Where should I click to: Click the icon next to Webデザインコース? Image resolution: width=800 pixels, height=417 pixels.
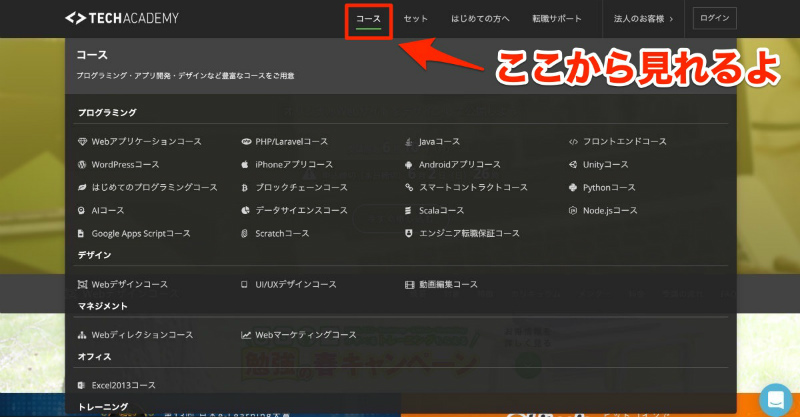tap(82, 285)
